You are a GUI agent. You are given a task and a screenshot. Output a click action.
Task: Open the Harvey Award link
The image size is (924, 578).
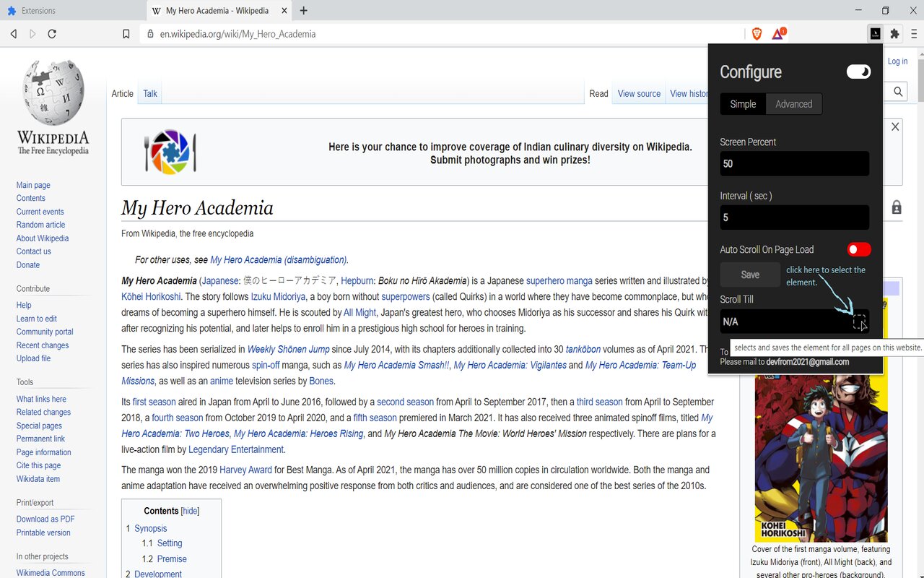247,470
